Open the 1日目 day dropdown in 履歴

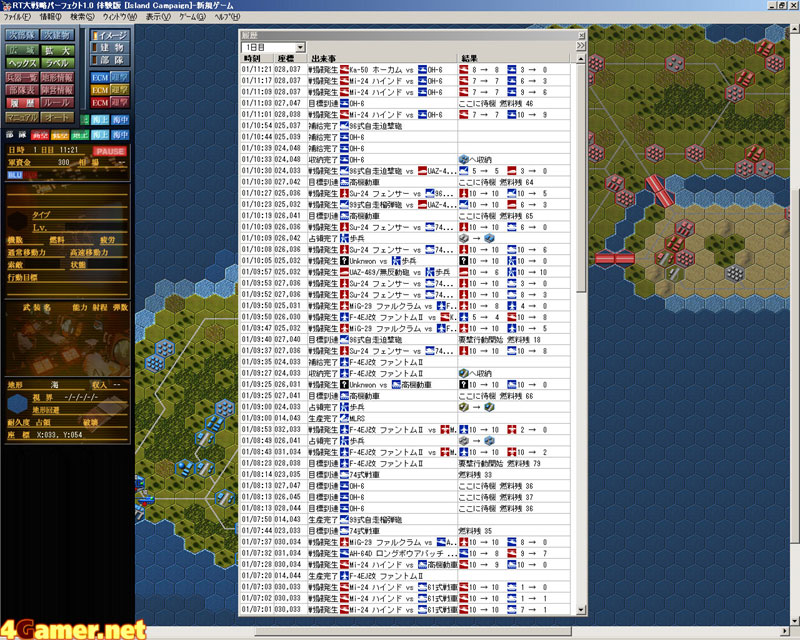pos(301,47)
